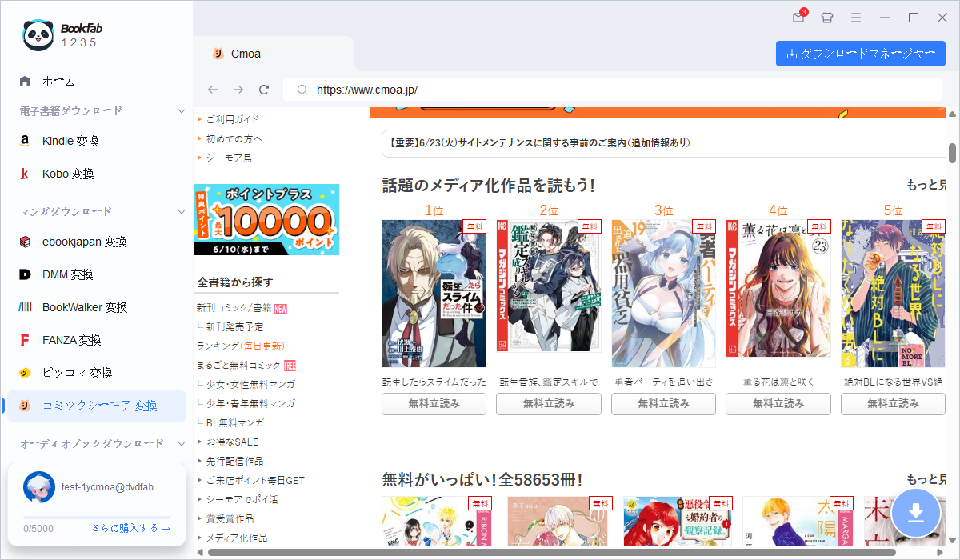Open ランキング(毎日更新) link
This screenshot has width=960, height=560.
pyautogui.click(x=240, y=346)
